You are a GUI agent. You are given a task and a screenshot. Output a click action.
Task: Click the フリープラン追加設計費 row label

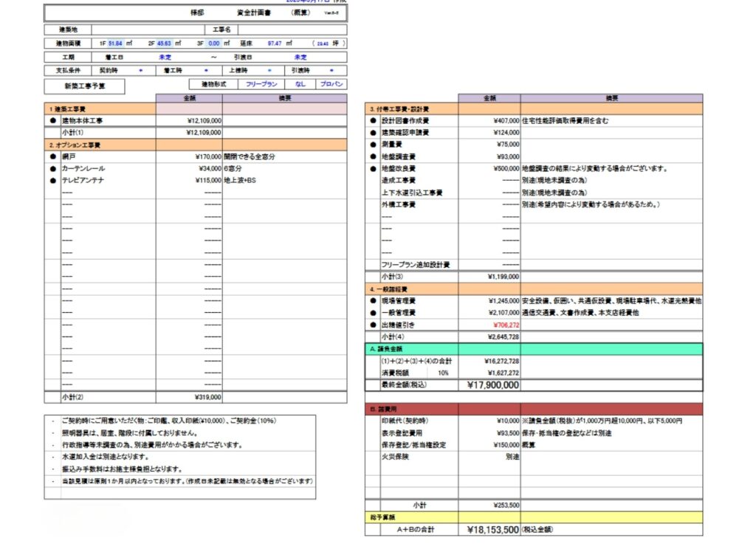[x=415, y=265]
